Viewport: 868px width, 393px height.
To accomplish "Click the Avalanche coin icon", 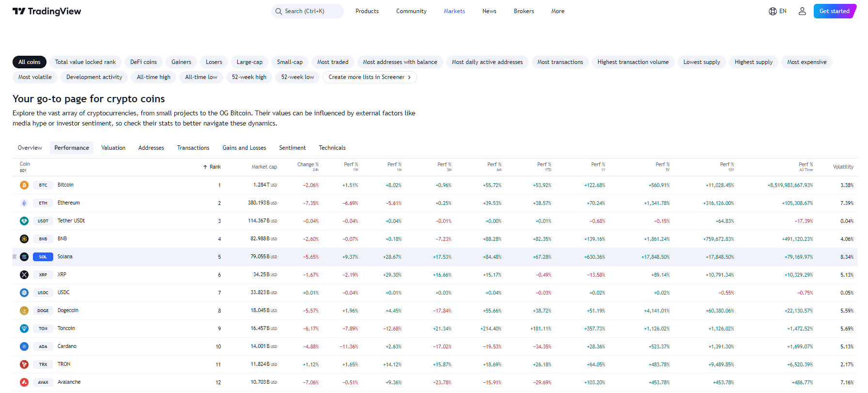I will pyautogui.click(x=24, y=382).
